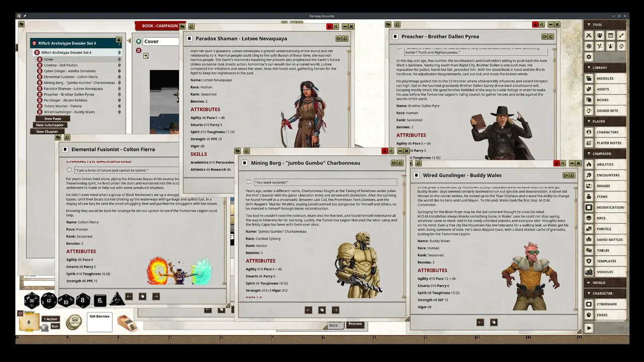Select Preacher - Brother Dallen Pyrea in index
Screen dimensions: 644x362
68,95
